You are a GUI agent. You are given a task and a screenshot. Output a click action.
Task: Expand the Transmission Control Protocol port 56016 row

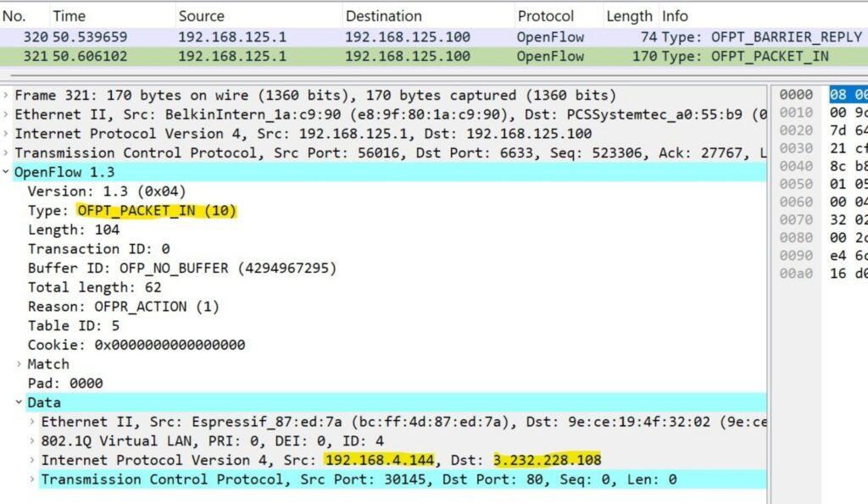click(x=7, y=153)
